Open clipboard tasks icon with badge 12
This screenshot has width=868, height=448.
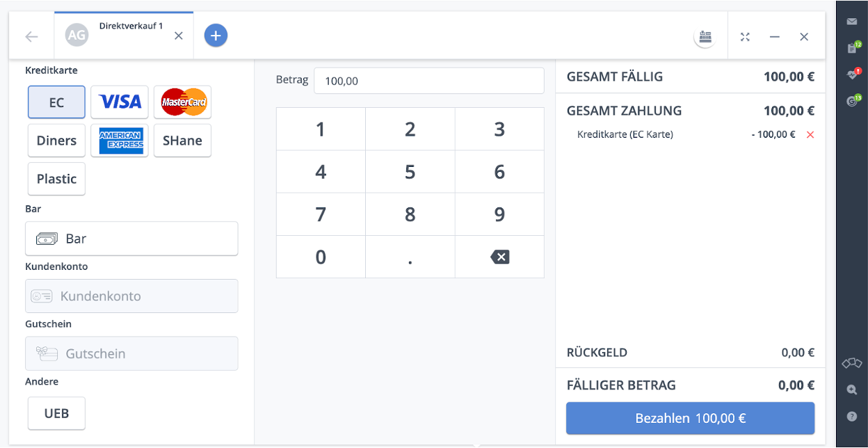851,48
